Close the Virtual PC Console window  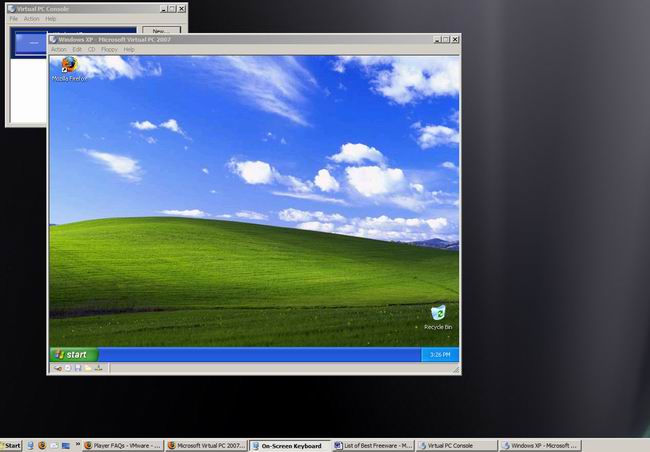click(x=182, y=8)
